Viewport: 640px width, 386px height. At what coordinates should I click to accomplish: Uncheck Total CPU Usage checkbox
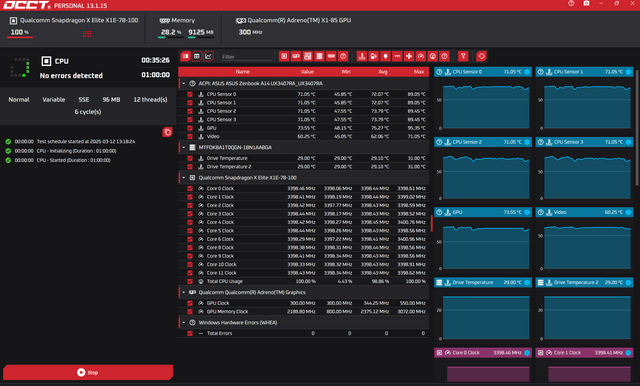click(x=190, y=282)
